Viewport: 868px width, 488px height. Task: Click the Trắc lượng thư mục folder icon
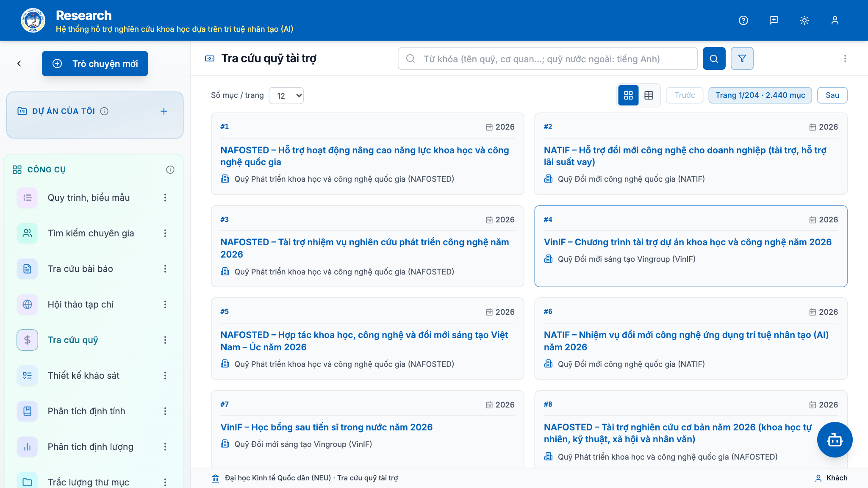[x=27, y=482]
